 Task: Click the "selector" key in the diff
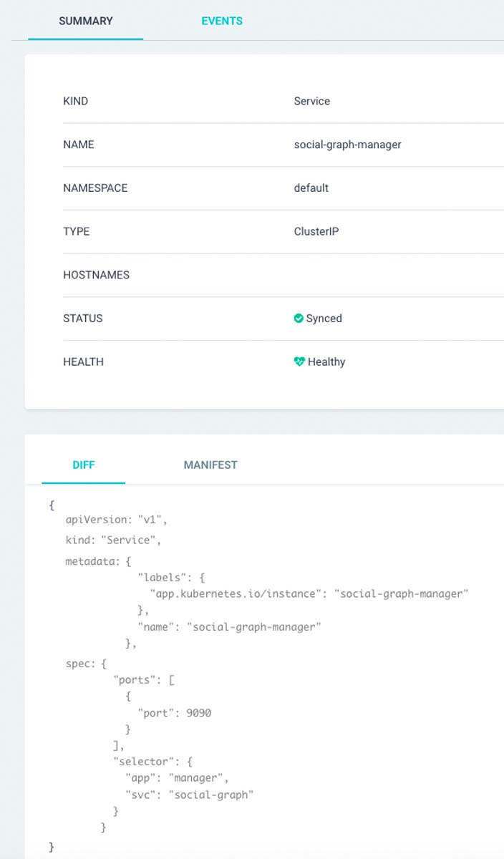[145, 762]
